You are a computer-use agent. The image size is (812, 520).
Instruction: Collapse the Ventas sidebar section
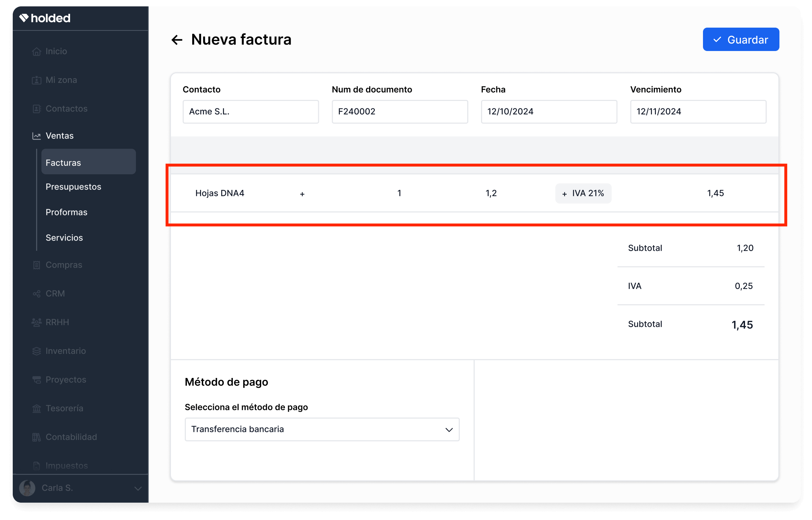pyautogui.click(x=59, y=136)
